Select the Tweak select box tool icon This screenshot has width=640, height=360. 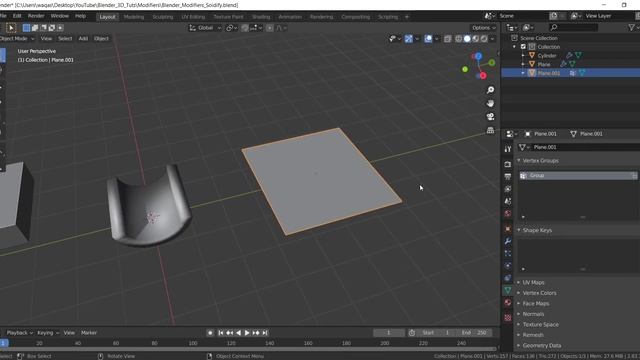click(x=11, y=28)
